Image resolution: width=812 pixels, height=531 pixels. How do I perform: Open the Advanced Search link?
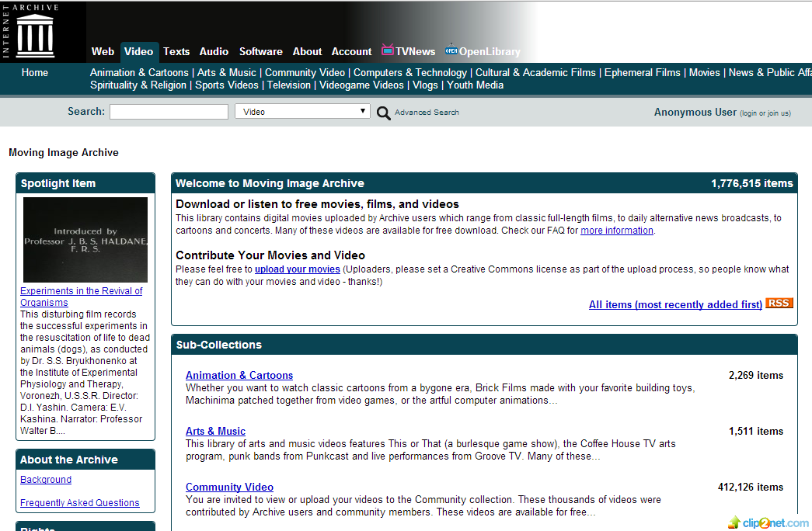click(427, 113)
